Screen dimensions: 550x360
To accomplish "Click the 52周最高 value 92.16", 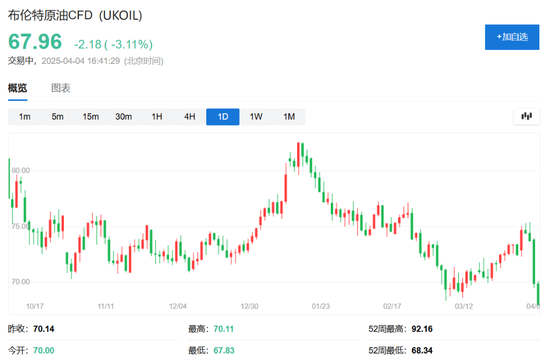I will (x=422, y=329).
